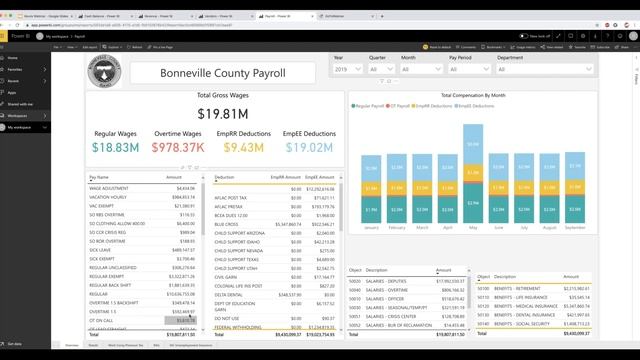Open Comments in the report toolbar
The width and height of the screenshot is (640, 360).
[466, 47]
